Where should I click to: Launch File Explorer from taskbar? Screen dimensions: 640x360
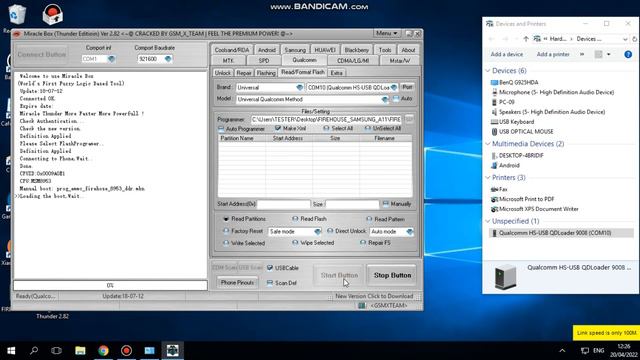pyautogui.click(x=80, y=351)
